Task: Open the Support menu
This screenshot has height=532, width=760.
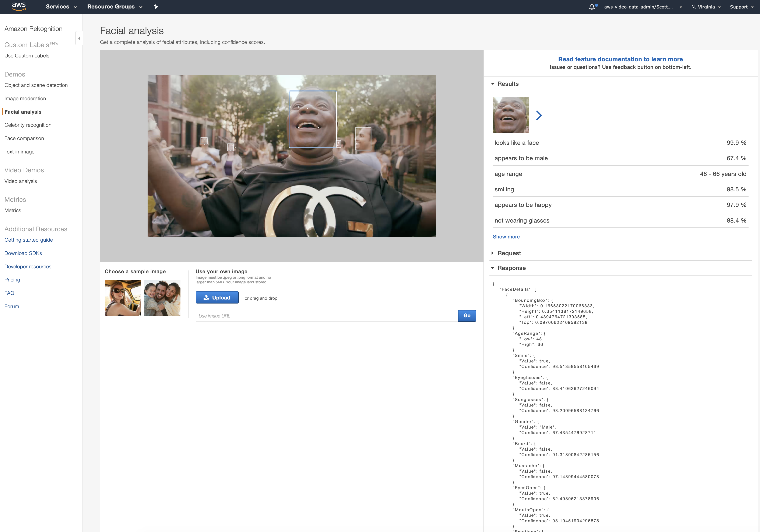Action: (742, 7)
